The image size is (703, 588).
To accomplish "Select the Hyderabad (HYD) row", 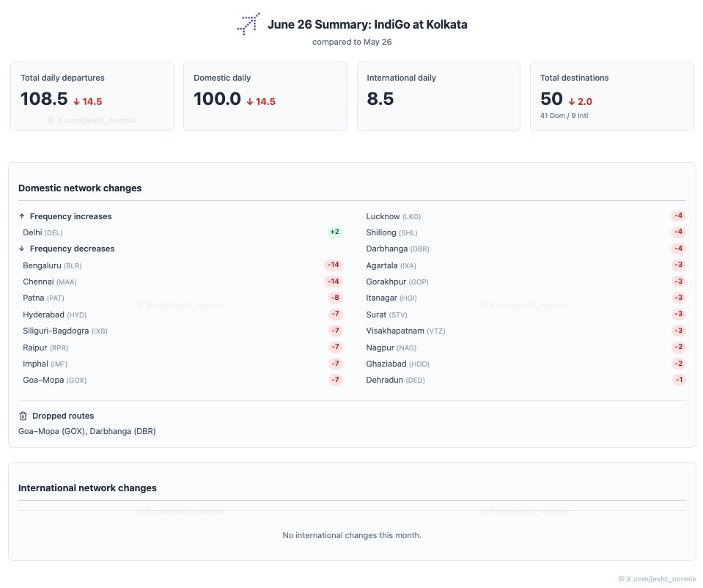I will (183, 315).
